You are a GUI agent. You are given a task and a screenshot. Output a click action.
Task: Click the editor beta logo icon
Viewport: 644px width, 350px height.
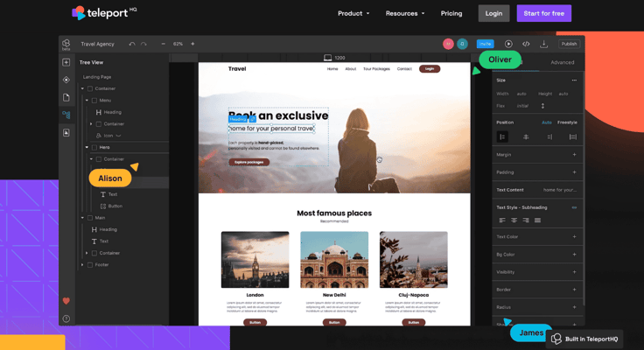coord(66,44)
